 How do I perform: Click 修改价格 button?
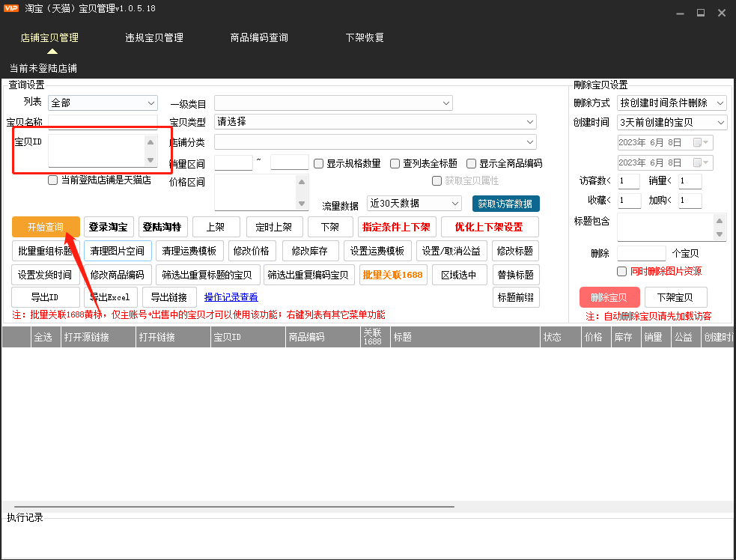pyautogui.click(x=252, y=251)
